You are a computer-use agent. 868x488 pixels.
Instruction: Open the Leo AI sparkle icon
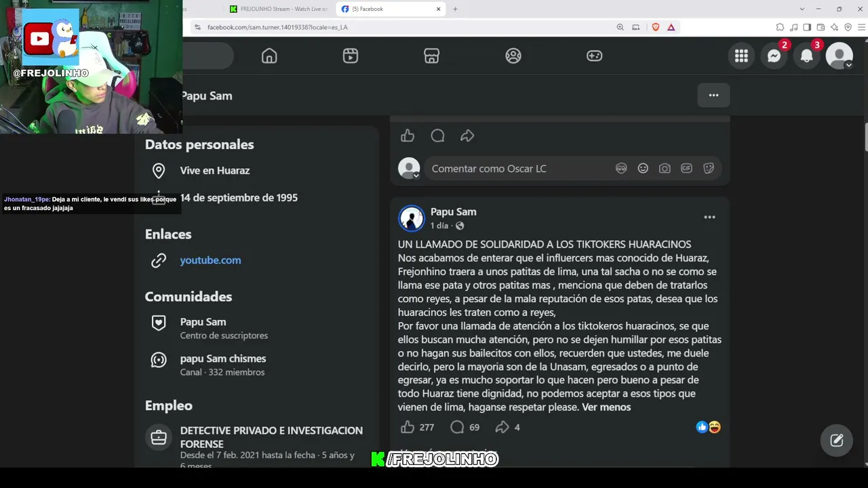point(834,27)
